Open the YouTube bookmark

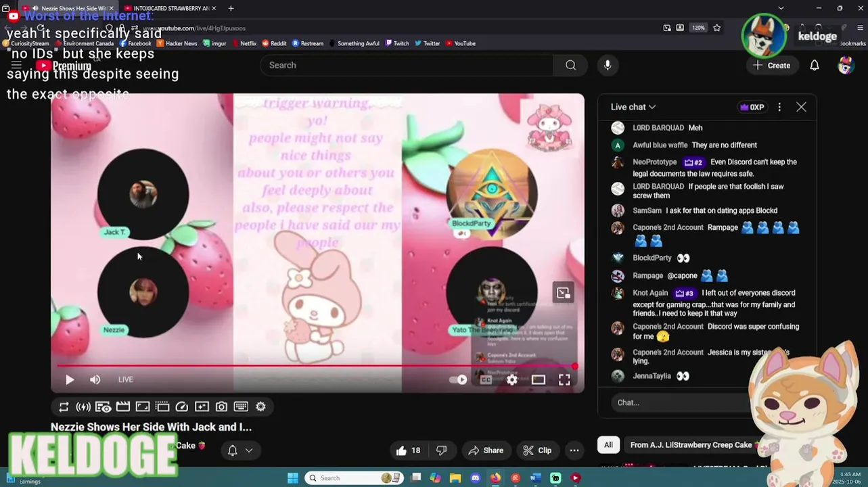click(460, 43)
